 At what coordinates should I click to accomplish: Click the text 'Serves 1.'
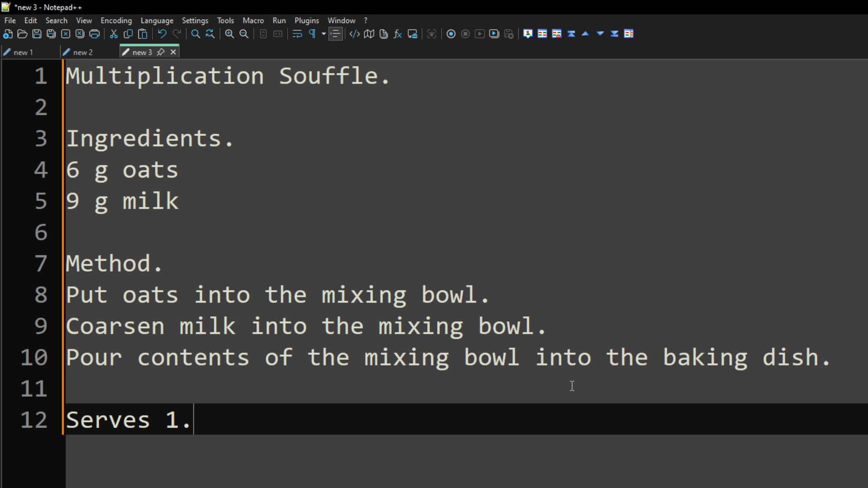(x=129, y=420)
